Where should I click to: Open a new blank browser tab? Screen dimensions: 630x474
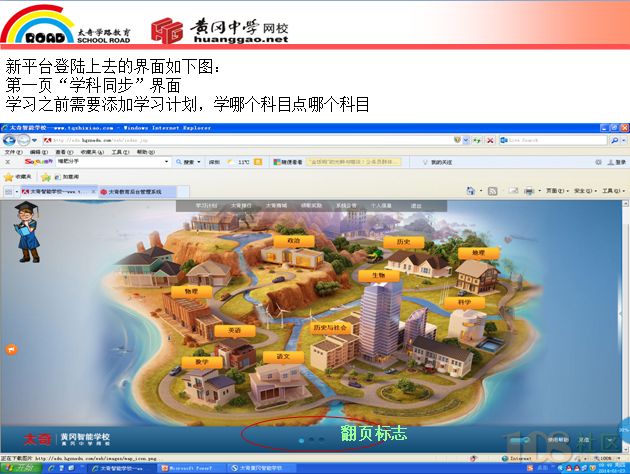coord(183,192)
